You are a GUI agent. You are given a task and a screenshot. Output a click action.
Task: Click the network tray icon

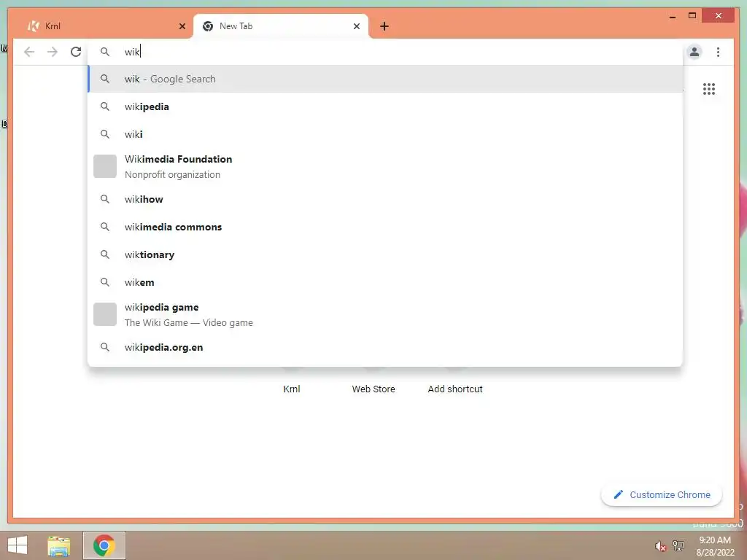point(678,545)
